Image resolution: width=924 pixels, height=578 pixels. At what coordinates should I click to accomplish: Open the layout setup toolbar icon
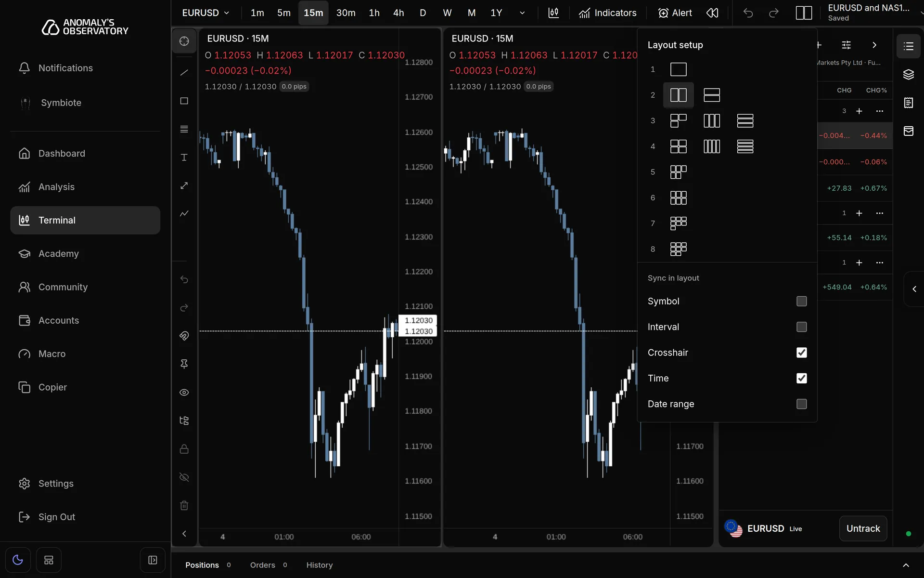(x=804, y=13)
